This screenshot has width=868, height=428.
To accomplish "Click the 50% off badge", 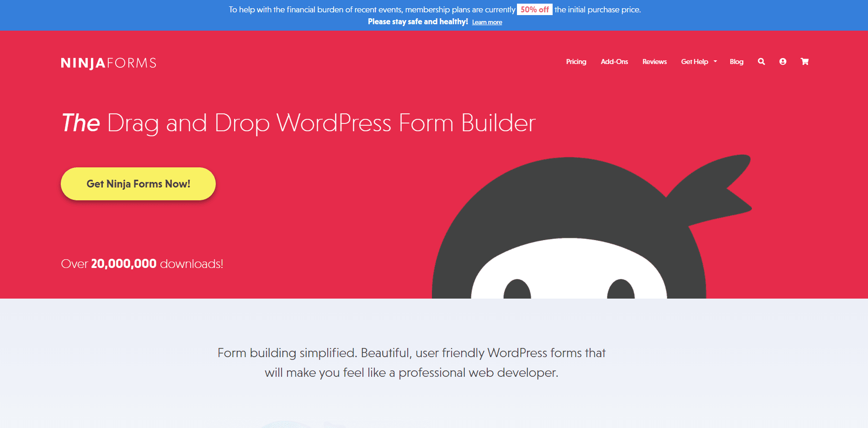I will pos(535,10).
